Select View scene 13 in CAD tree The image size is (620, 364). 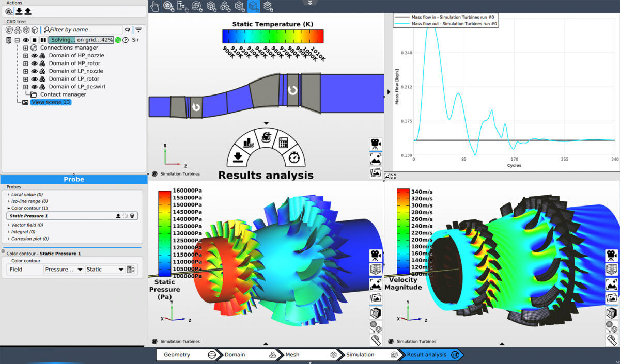pyautogui.click(x=50, y=102)
